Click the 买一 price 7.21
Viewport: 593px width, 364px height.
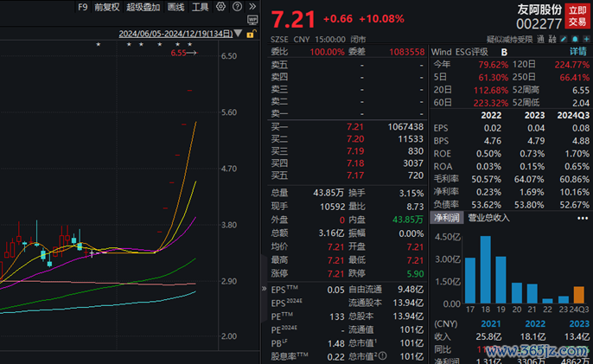tap(355, 127)
